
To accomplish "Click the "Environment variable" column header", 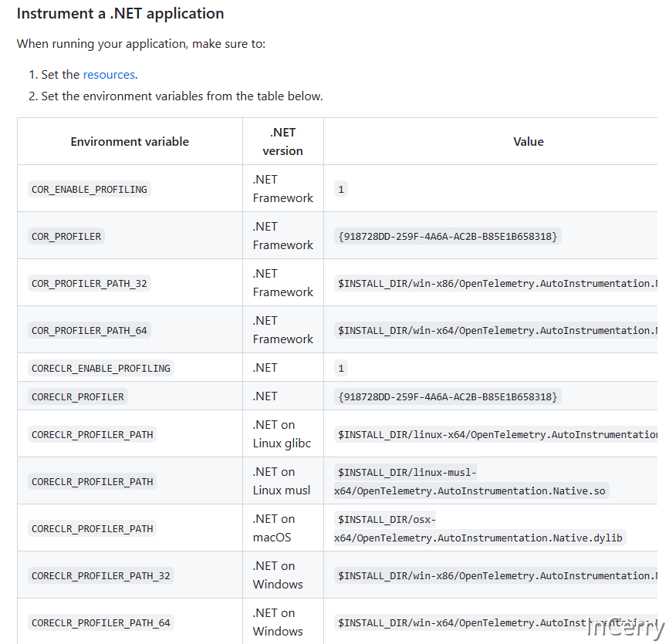I will point(130,142).
